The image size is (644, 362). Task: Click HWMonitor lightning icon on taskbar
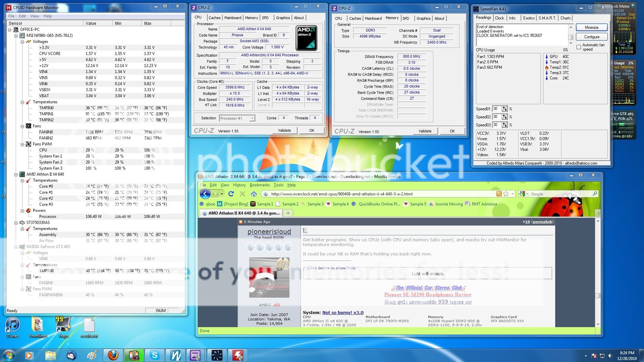click(x=238, y=355)
